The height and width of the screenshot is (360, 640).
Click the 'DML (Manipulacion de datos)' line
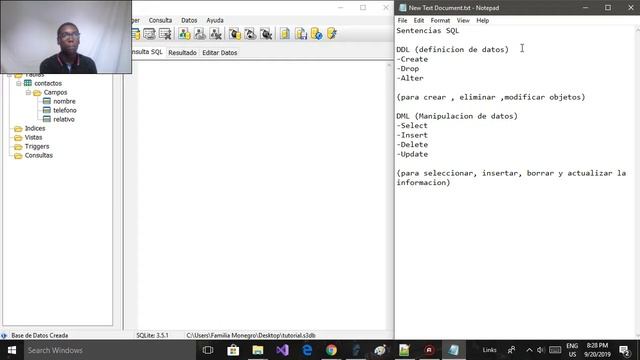(457, 116)
